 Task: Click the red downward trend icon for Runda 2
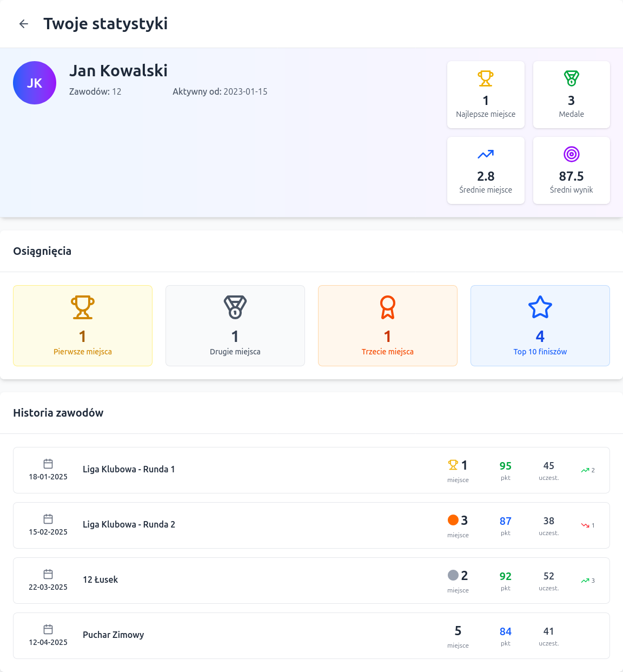pyautogui.click(x=585, y=525)
